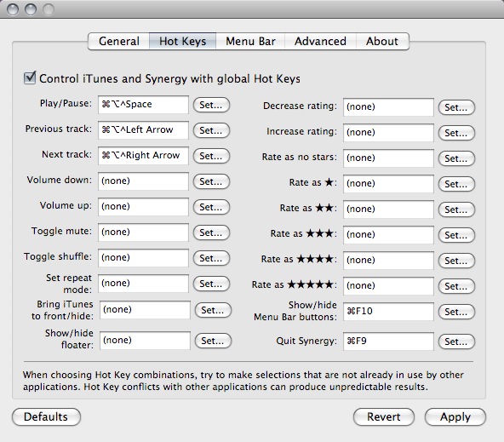The height and width of the screenshot is (442, 504).
Task: Switch to the General tab
Action: click(118, 41)
